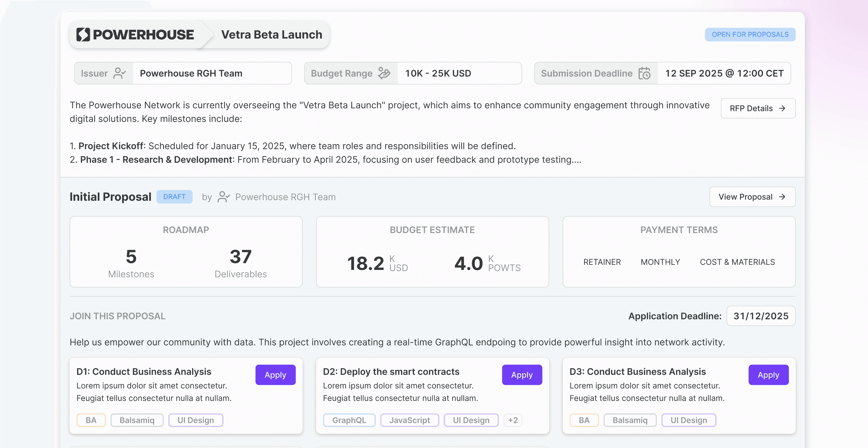Click the submission deadline date value field
This screenshot has width=868, height=448.
(724, 73)
